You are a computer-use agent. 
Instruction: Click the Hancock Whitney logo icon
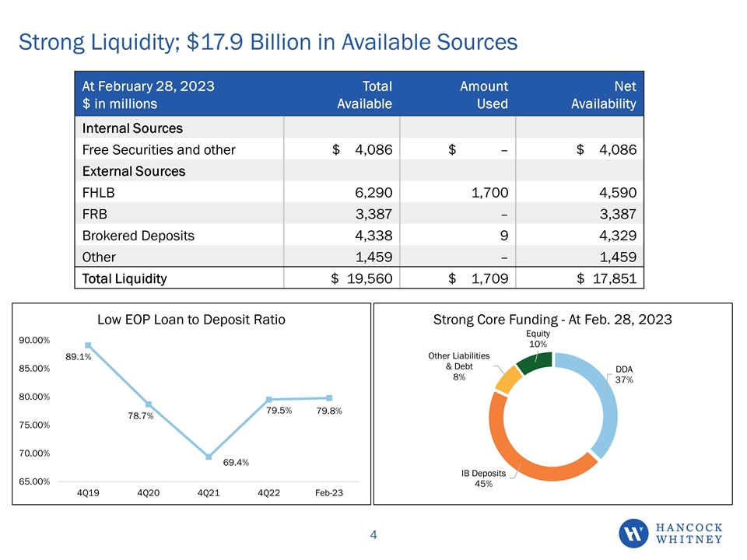pyautogui.click(x=636, y=534)
